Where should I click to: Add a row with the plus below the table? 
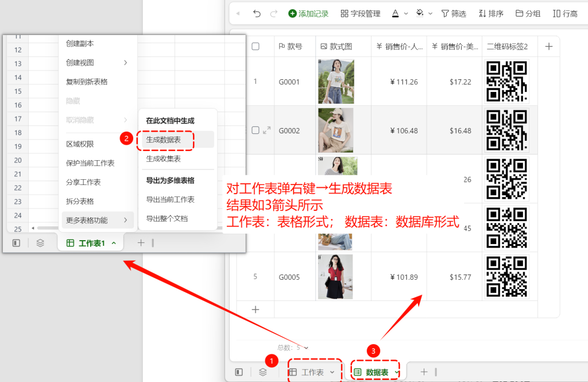[x=256, y=310]
